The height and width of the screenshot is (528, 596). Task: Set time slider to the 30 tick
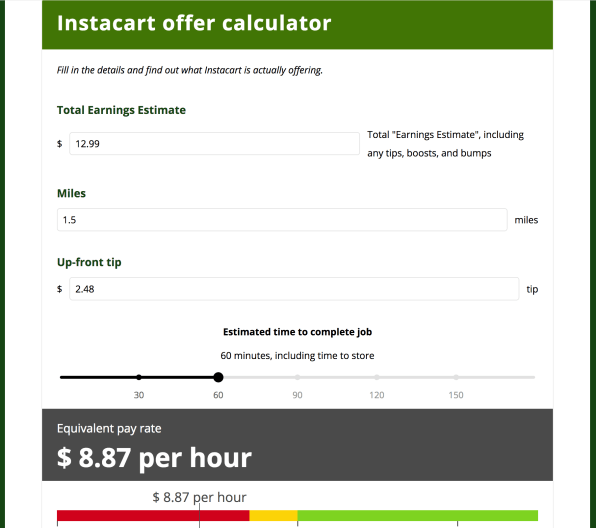coord(139,377)
